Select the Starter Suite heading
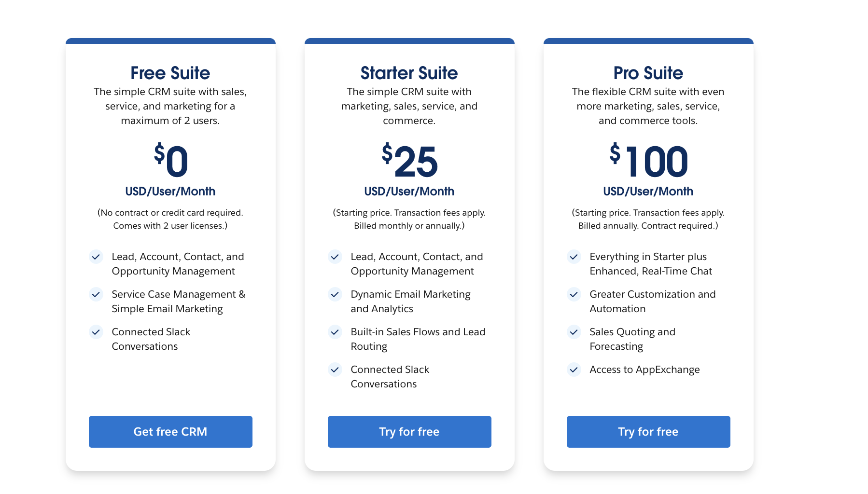This screenshot has width=868, height=494. click(x=409, y=73)
